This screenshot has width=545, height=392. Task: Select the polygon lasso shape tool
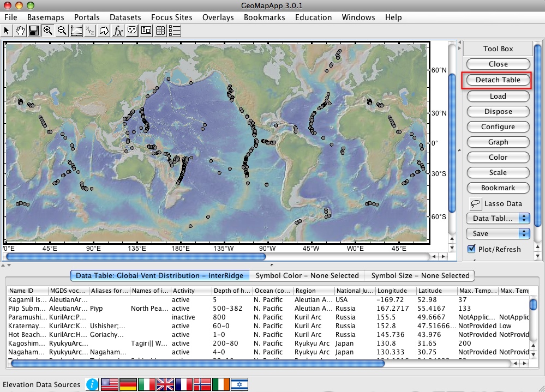tap(103, 31)
